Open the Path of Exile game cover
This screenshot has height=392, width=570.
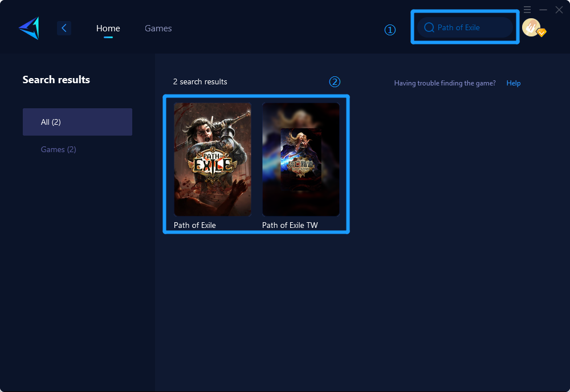click(212, 160)
